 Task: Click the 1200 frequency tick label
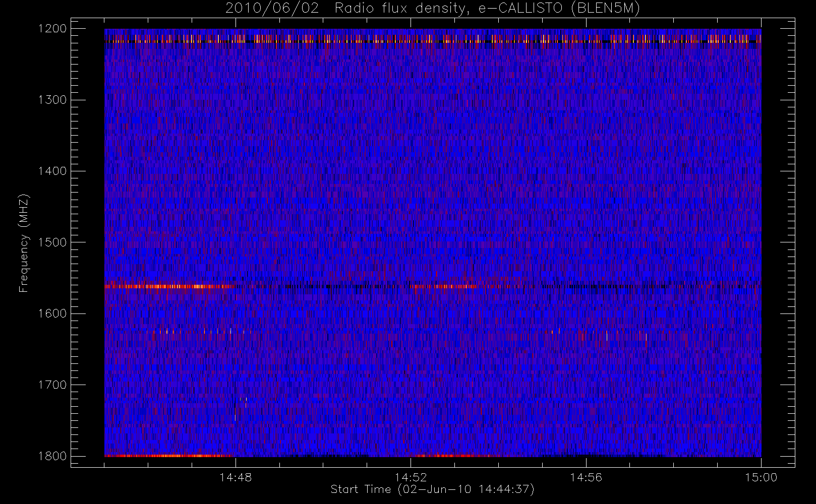pos(52,29)
